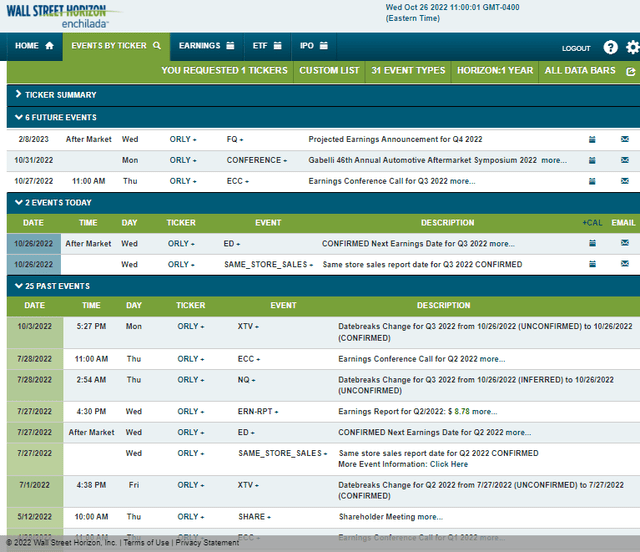Add the Gabelli conference event to calendar

592,160
